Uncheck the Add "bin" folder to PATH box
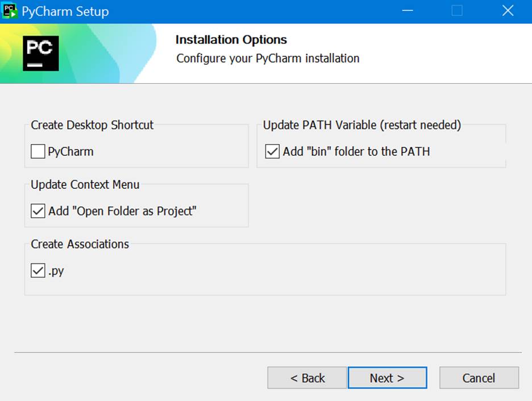This screenshot has width=532, height=401. [273, 152]
